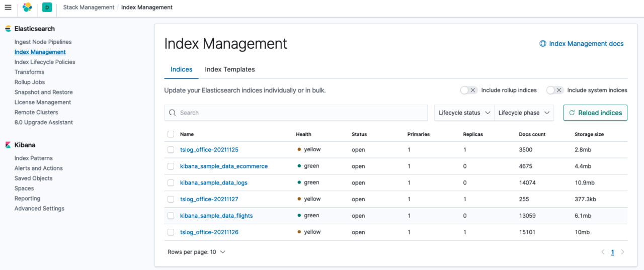Open the Lifecycle status filter dropdown
644x270 pixels.
(464, 113)
